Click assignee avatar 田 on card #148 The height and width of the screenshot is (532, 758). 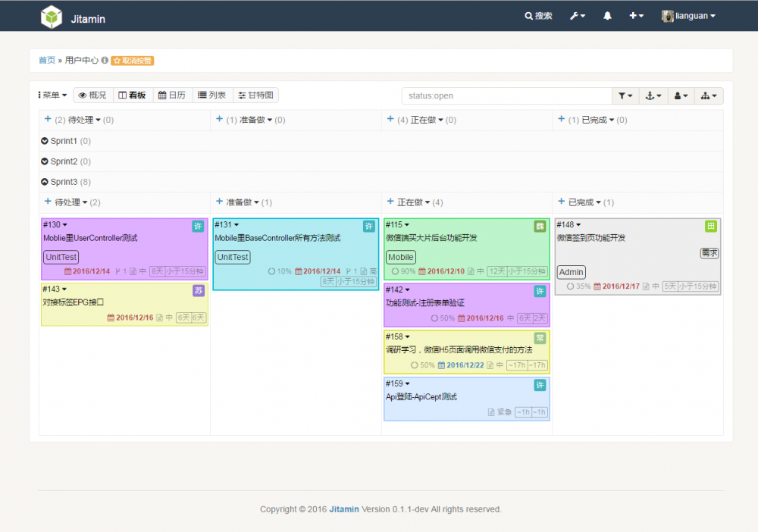click(x=711, y=226)
